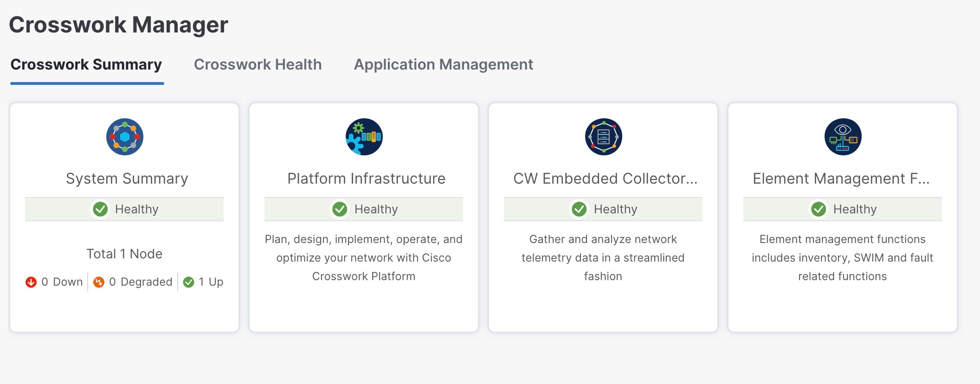Click the red Down arrow status icon
This screenshot has height=384, width=980.
tap(31, 282)
